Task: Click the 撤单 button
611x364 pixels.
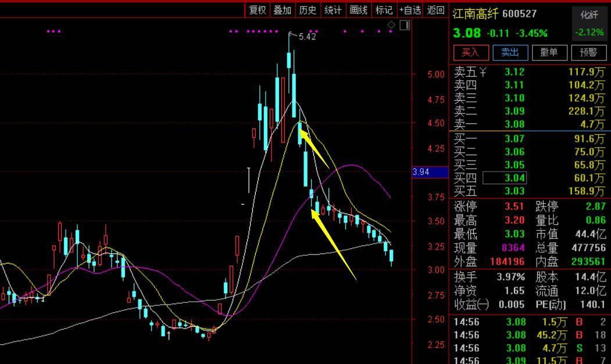Action: point(549,52)
